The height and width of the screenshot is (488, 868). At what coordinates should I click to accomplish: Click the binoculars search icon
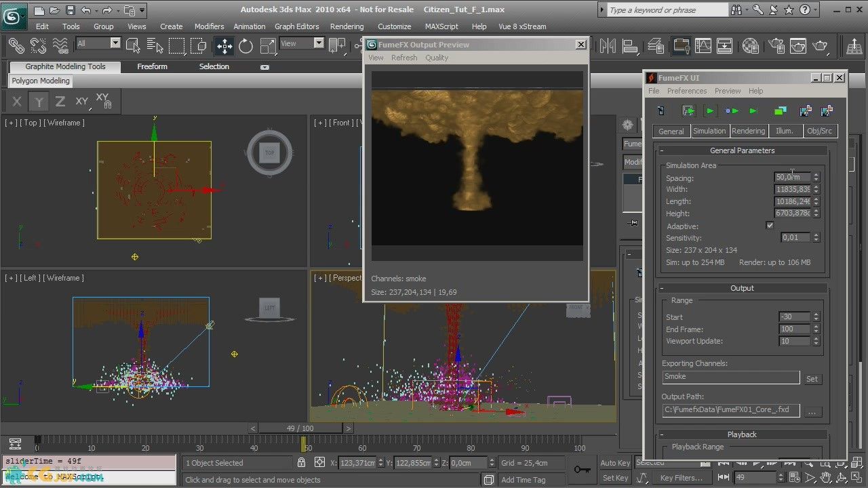736,10
